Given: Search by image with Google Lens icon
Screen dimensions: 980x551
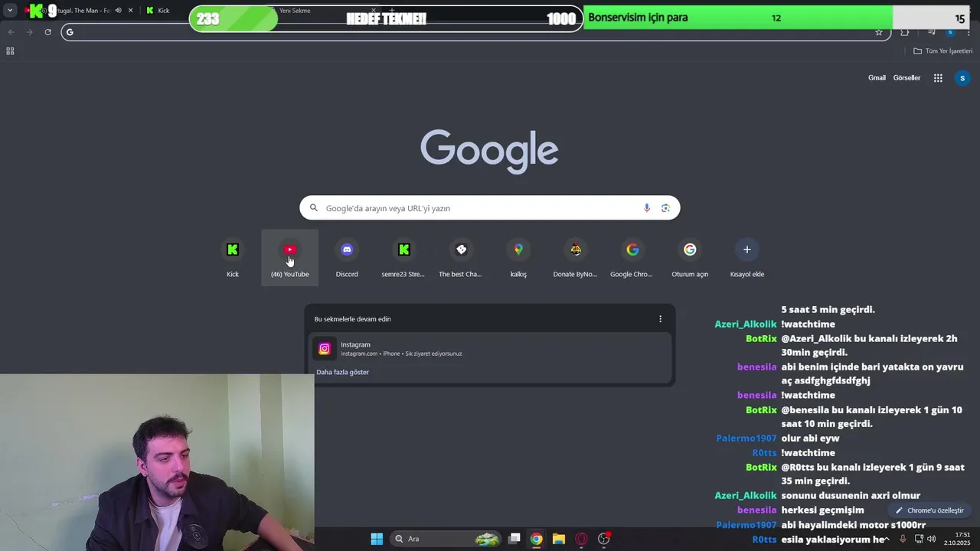Looking at the screenshot, I should click(665, 208).
